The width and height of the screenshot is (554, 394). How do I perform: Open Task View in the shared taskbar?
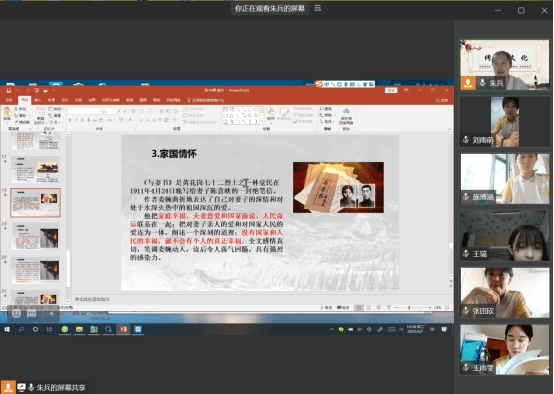(49, 329)
